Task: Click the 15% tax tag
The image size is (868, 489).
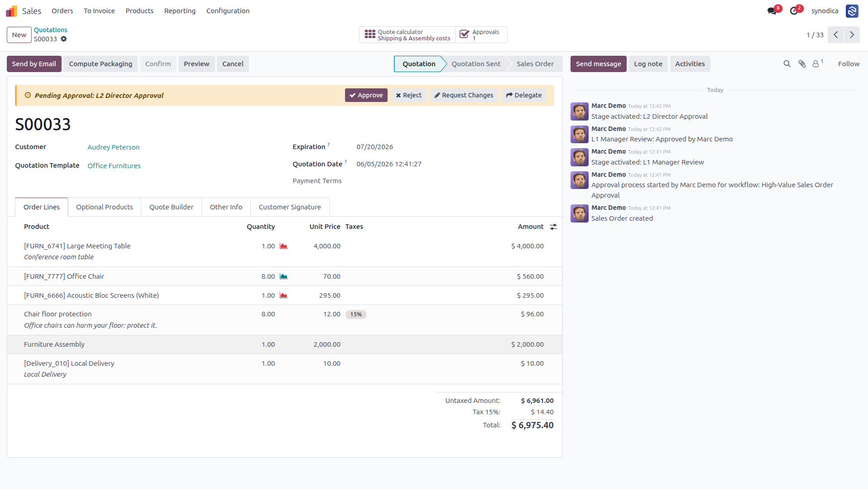Action: tap(356, 315)
